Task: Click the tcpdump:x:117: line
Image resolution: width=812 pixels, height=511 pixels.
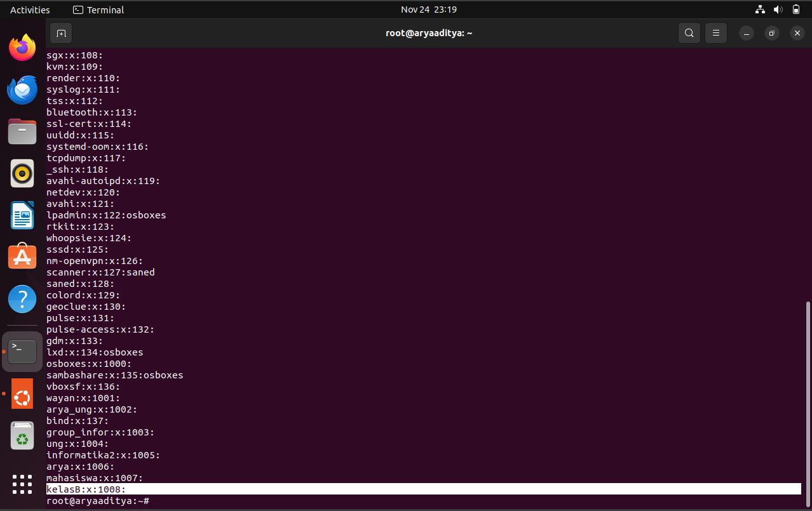Action: click(x=86, y=158)
